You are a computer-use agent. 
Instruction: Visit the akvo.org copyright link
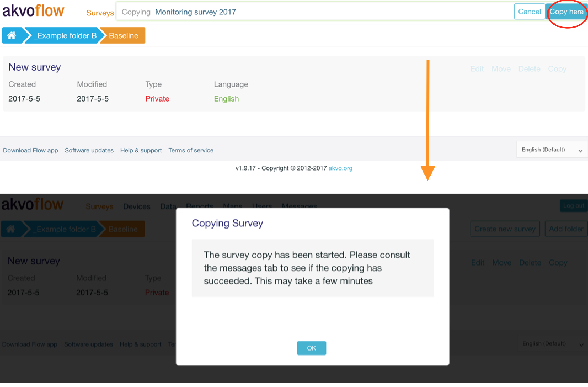pyautogui.click(x=340, y=168)
